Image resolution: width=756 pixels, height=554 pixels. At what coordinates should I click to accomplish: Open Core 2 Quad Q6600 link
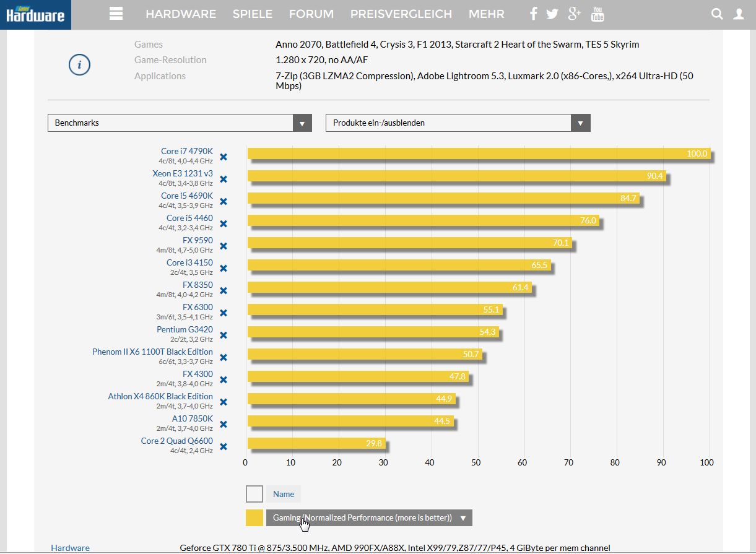click(x=176, y=441)
